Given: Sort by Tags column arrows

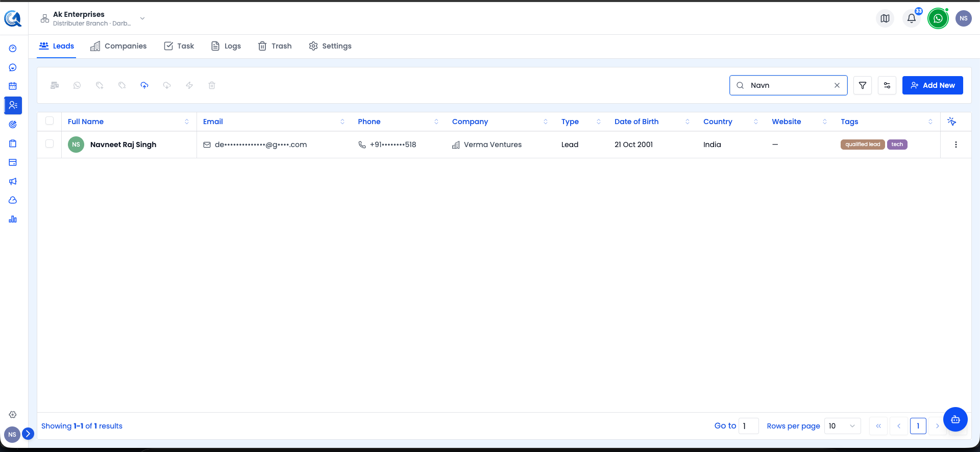Looking at the screenshot, I should point(930,122).
